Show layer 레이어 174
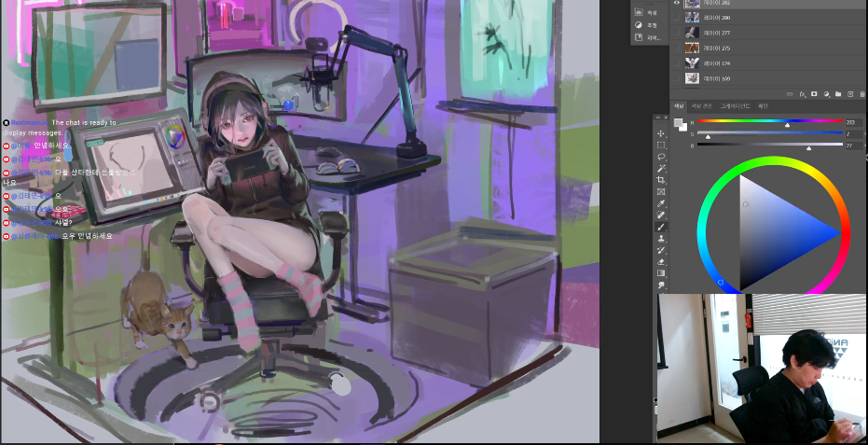 [x=676, y=63]
